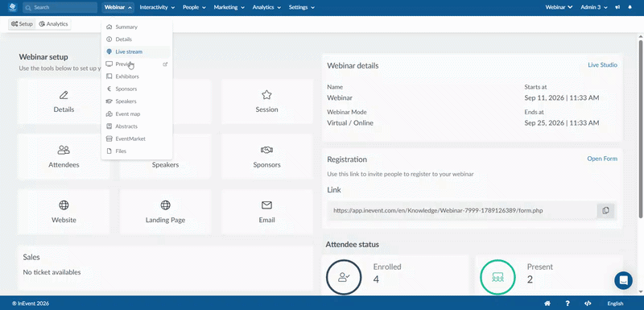Click the footer home icon
The height and width of the screenshot is (310, 644).
coord(547,304)
